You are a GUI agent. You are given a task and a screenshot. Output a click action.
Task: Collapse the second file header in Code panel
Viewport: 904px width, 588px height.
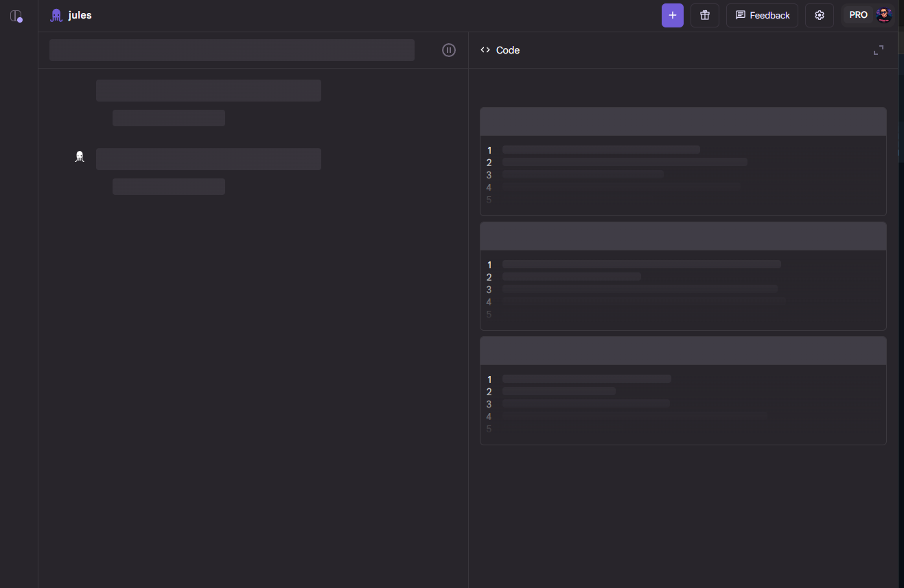pyautogui.click(x=683, y=236)
